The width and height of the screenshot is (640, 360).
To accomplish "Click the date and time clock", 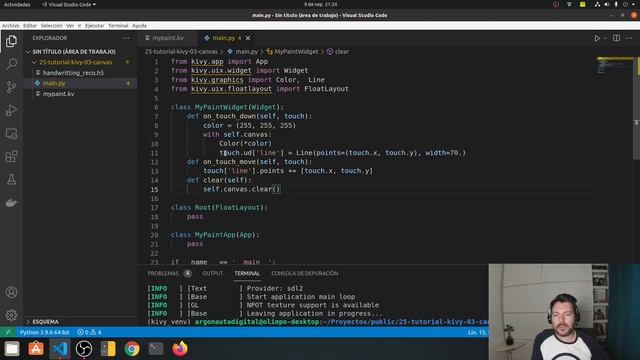I will (x=320, y=4).
